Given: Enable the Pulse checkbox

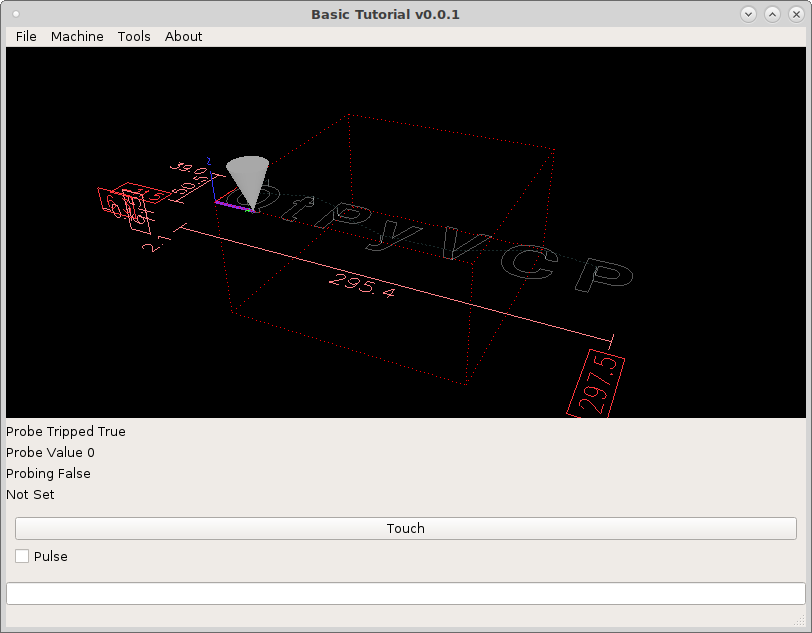Looking at the screenshot, I should pyautogui.click(x=22, y=556).
